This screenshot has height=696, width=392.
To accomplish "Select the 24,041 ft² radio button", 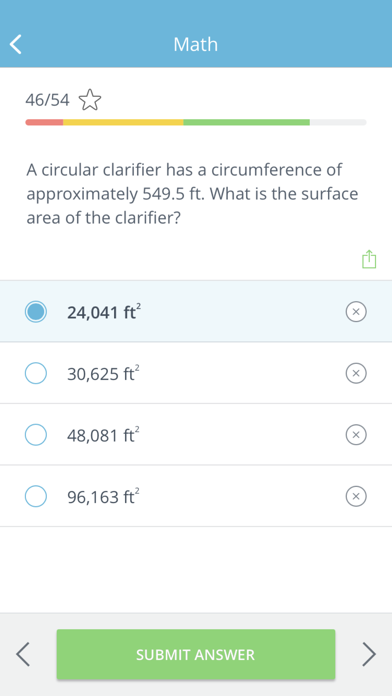I will [36, 312].
